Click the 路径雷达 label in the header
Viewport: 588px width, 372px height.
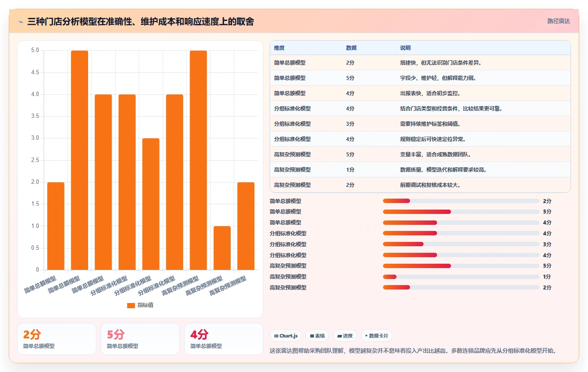pos(559,21)
